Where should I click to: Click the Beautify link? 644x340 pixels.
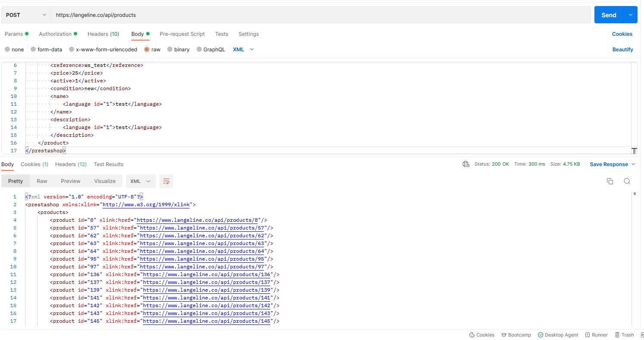point(622,49)
